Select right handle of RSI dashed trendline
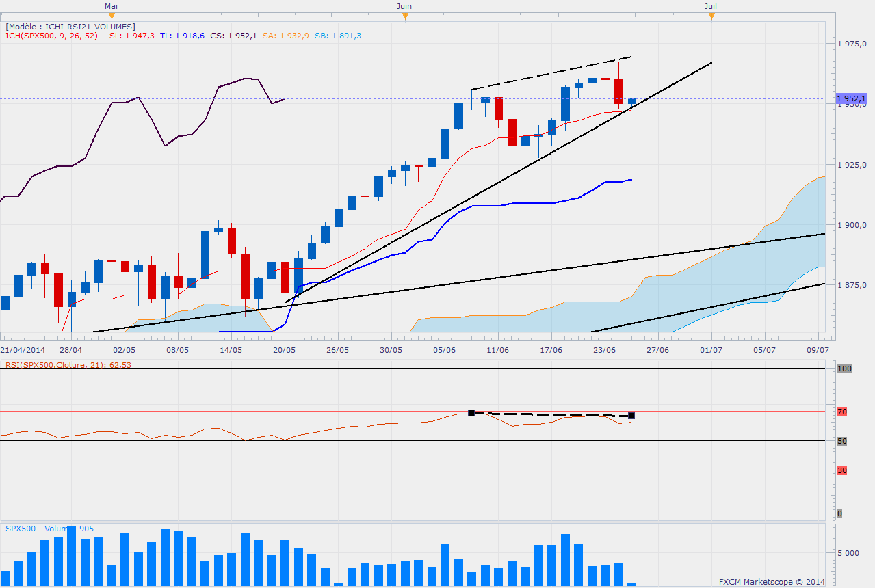The image size is (875, 588). click(631, 416)
